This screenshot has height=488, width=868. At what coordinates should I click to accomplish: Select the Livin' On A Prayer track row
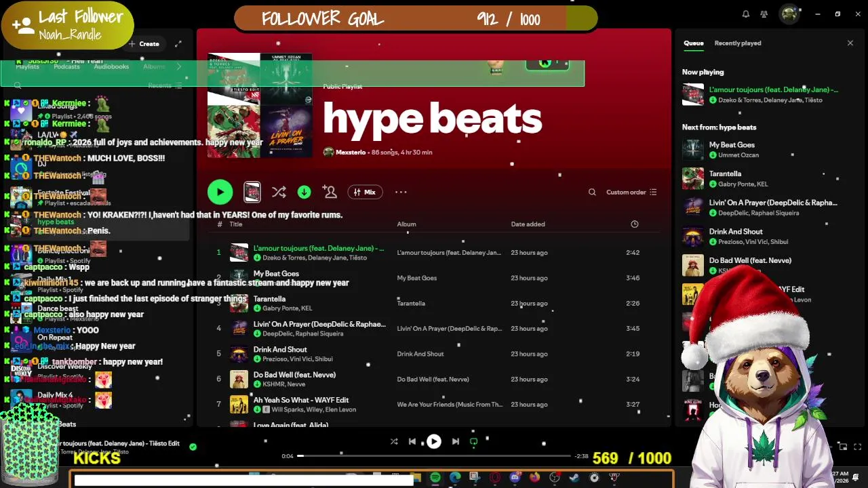click(434, 329)
